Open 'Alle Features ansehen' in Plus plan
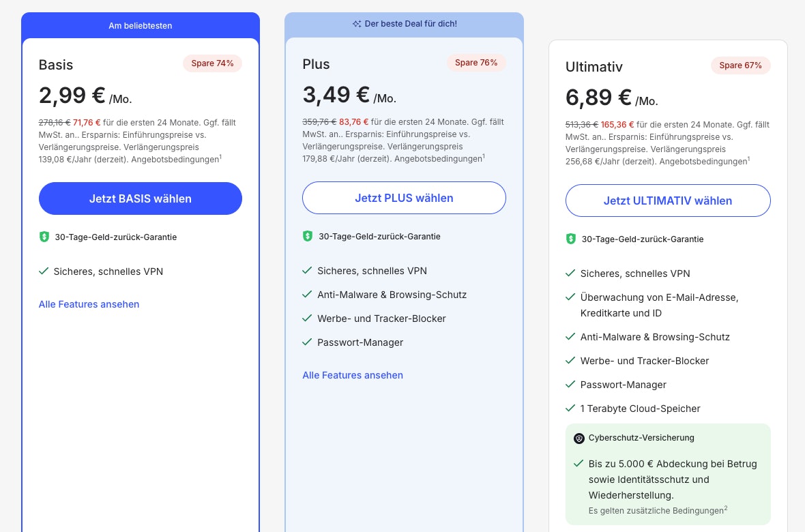 [353, 375]
